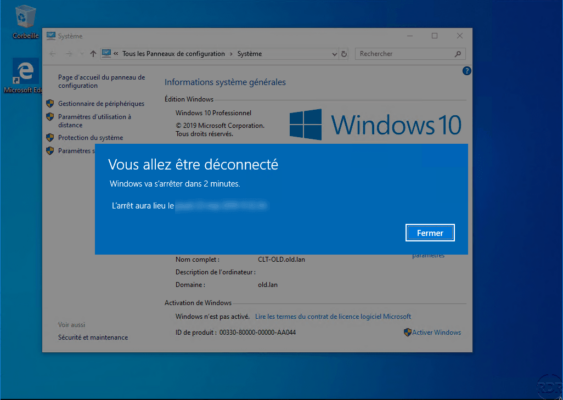This screenshot has width=563, height=400.
Task: Click the shield icon beside Gestionnaire de périphériques
Action: coord(50,103)
